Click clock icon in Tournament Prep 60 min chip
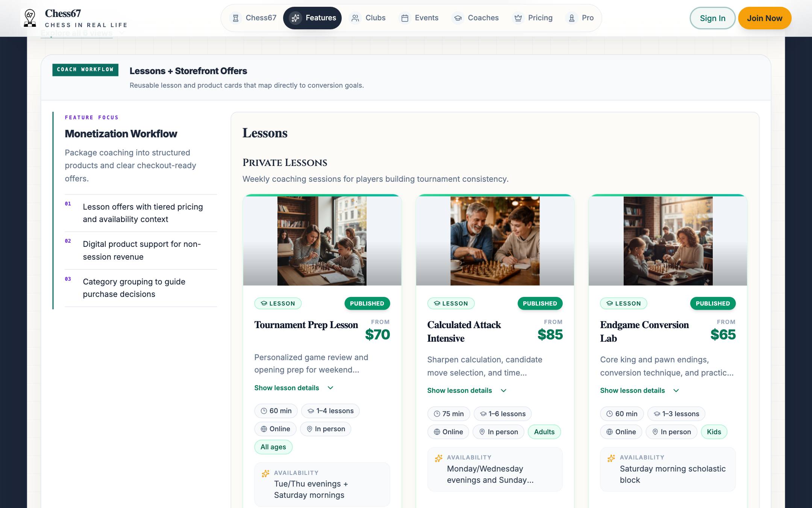This screenshot has width=812, height=508. [x=264, y=411]
